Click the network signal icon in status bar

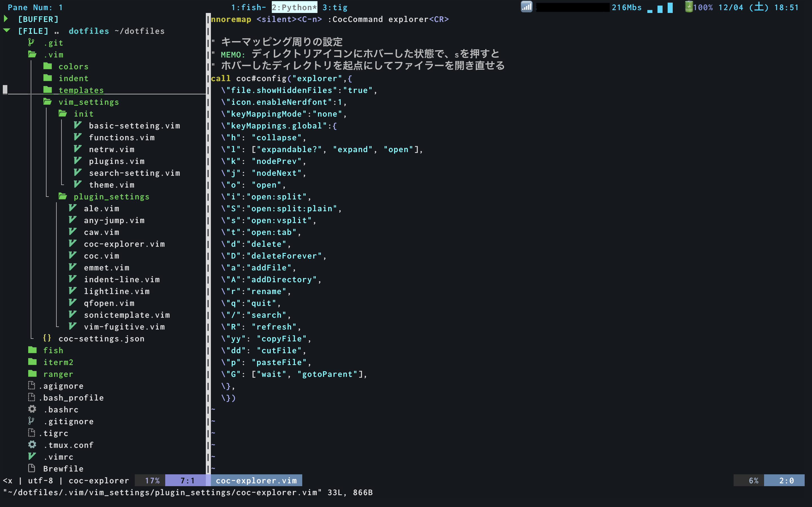pos(526,7)
